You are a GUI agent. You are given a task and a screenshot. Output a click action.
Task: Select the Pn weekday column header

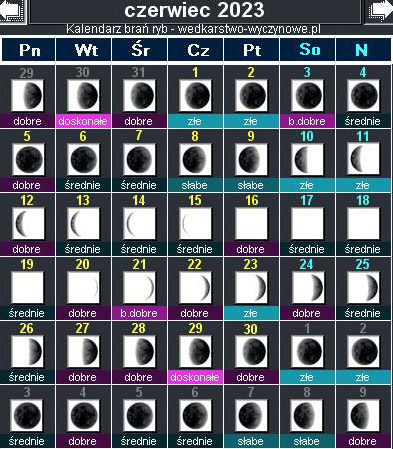29,50
